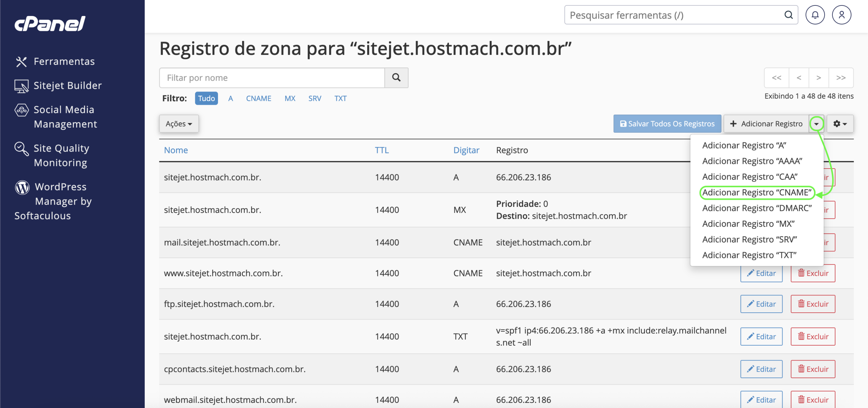The height and width of the screenshot is (408, 868).
Task: Choose Adicionar Registro "A" from the menu
Action: pyautogui.click(x=744, y=145)
